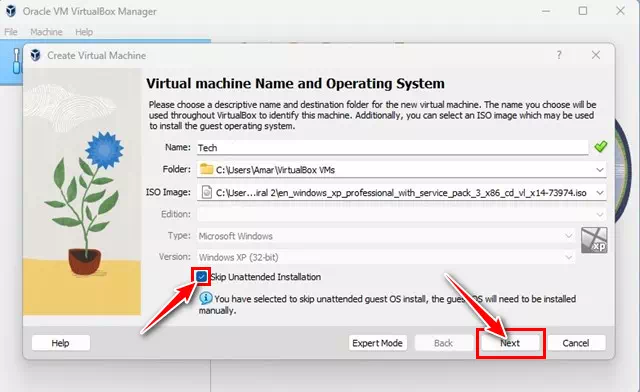Click the yellow folder icon in Folder field
This screenshot has width=640, height=392.
pyautogui.click(x=207, y=169)
